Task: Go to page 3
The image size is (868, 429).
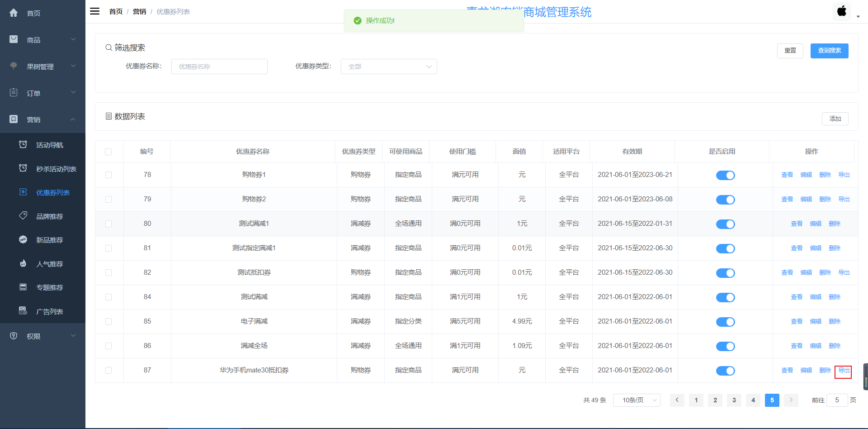Action: pyautogui.click(x=734, y=400)
